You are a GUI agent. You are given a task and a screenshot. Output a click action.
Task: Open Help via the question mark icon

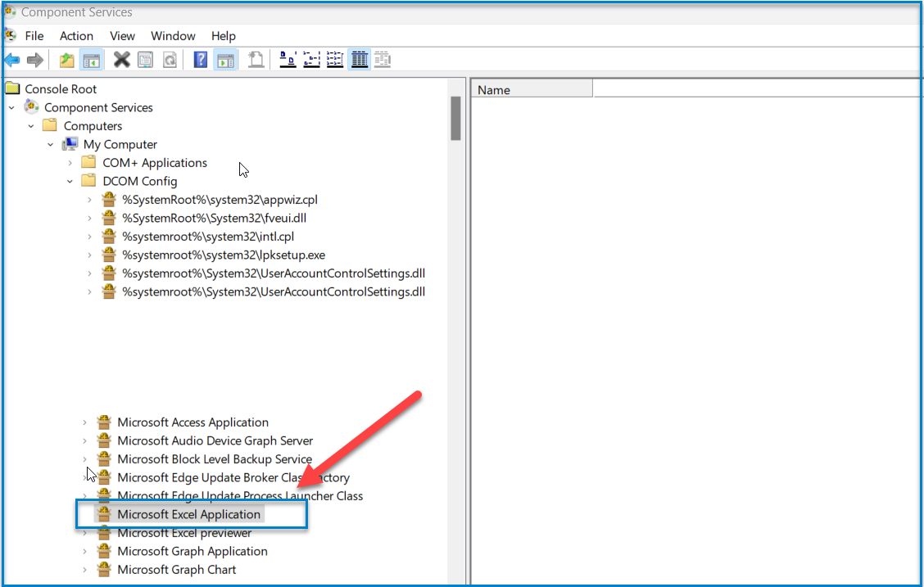201,60
